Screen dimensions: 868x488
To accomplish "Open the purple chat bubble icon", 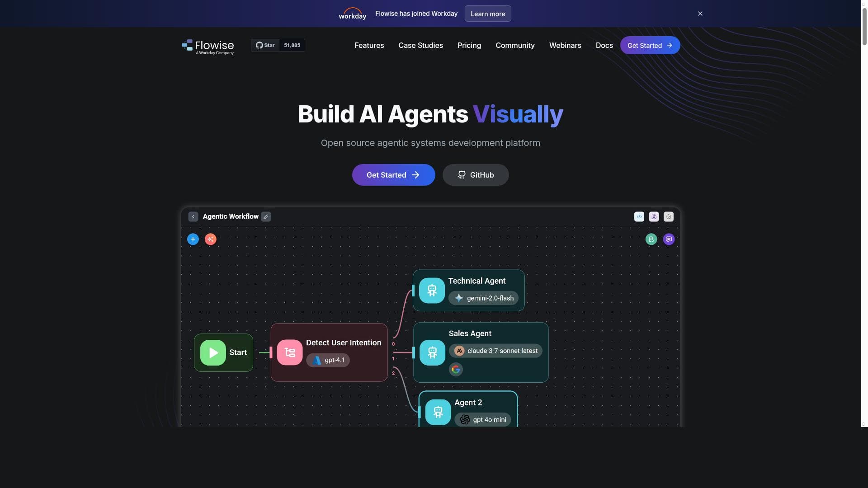I will click(x=669, y=239).
